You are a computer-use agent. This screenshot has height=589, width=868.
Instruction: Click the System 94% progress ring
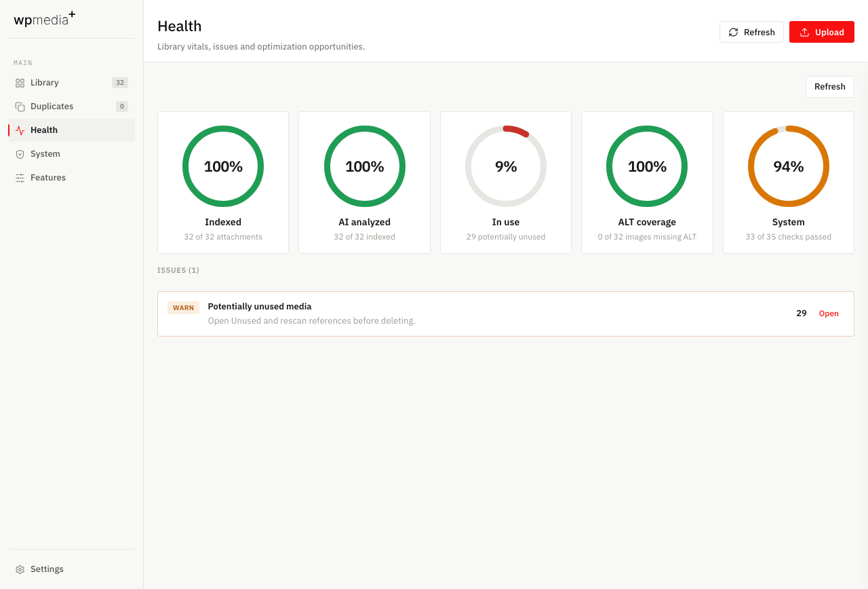(x=789, y=166)
